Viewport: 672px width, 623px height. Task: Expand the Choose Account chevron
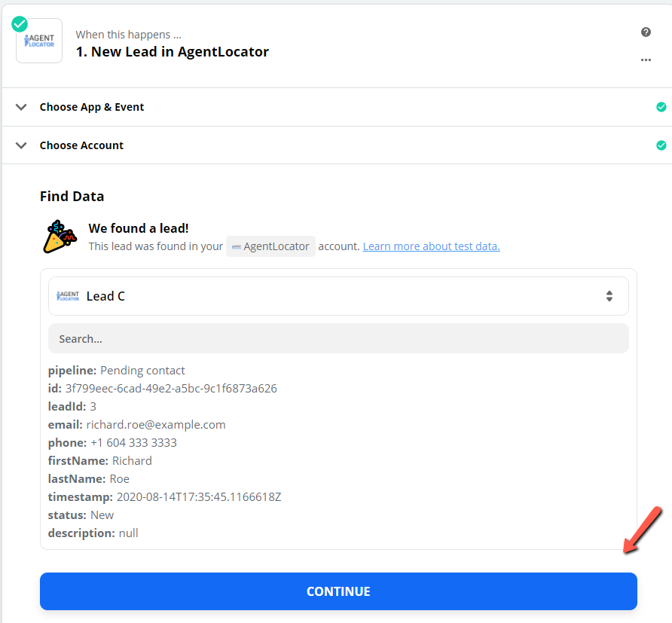pyautogui.click(x=21, y=145)
